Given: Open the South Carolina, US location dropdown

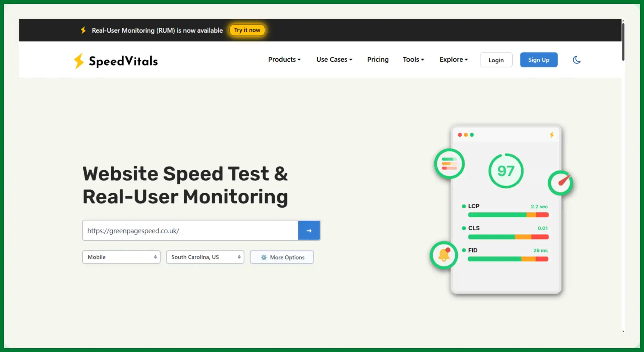Looking at the screenshot, I should pos(205,257).
